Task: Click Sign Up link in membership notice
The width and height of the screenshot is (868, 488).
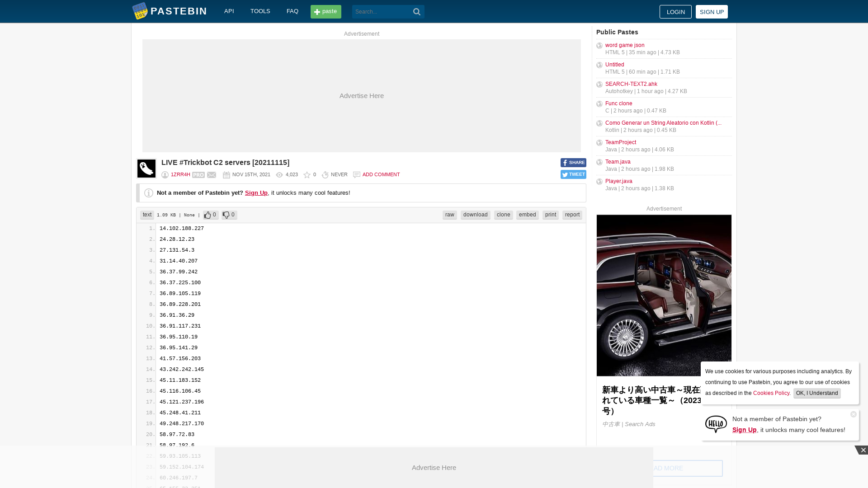Action: pos(256,193)
